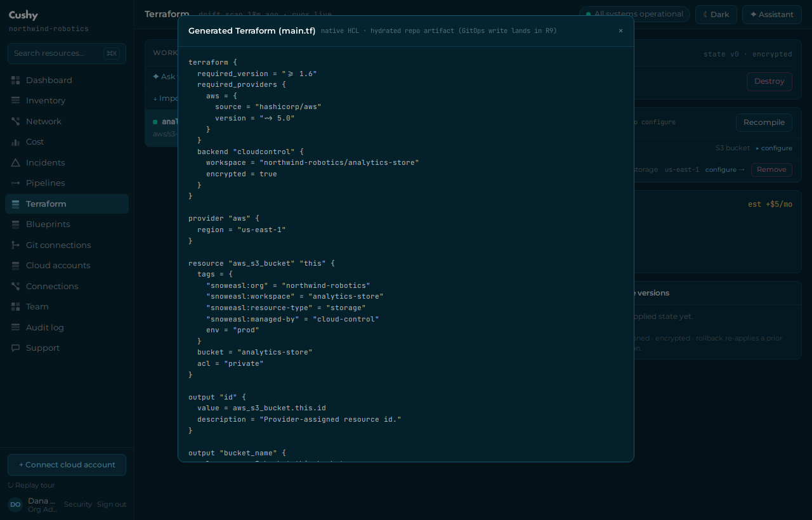Close the Generated Terraform dialog
The height and width of the screenshot is (520, 812).
(620, 30)
